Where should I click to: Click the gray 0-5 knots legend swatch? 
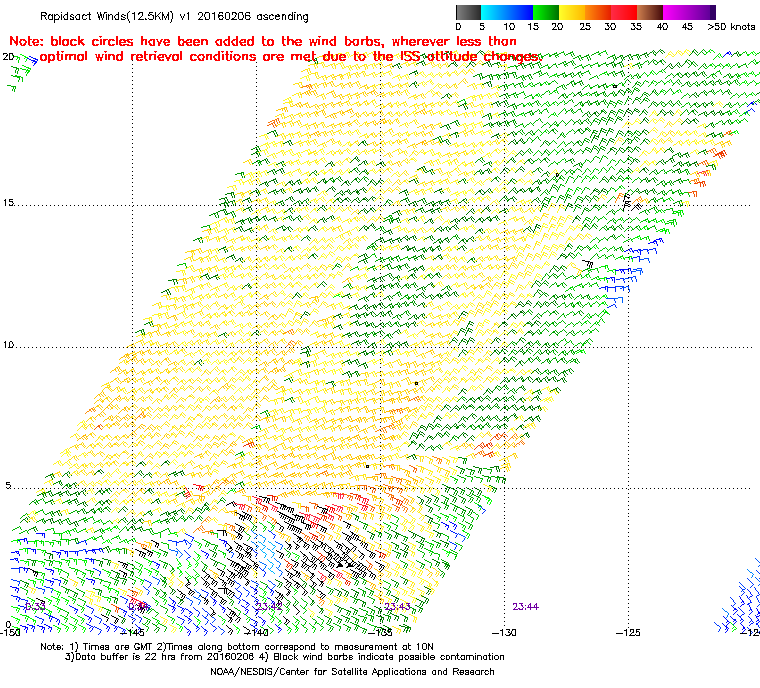pyautogui.click(x=468, y=12)
